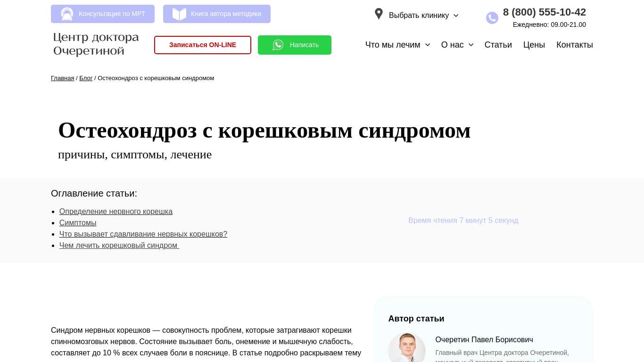Image resolution: width=644 pixels, height=362 pixels.
Task: Click the WhatsApp logo icon
Action: 278,45
